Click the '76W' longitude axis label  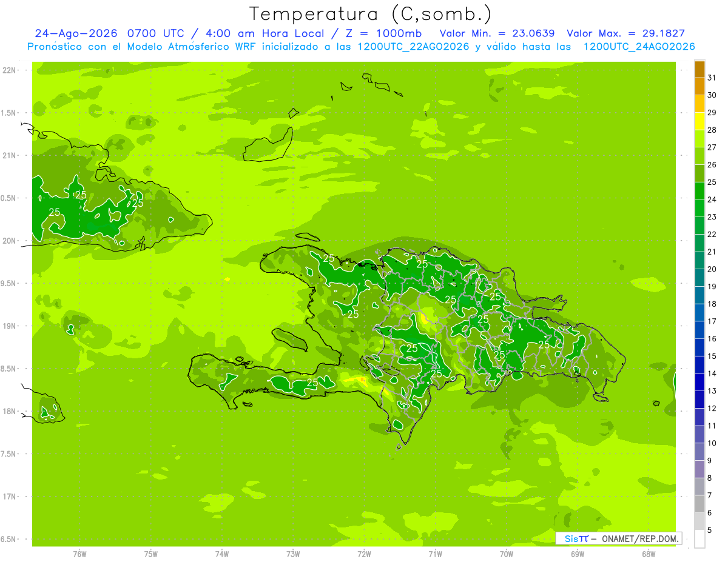tap(79, 554)
